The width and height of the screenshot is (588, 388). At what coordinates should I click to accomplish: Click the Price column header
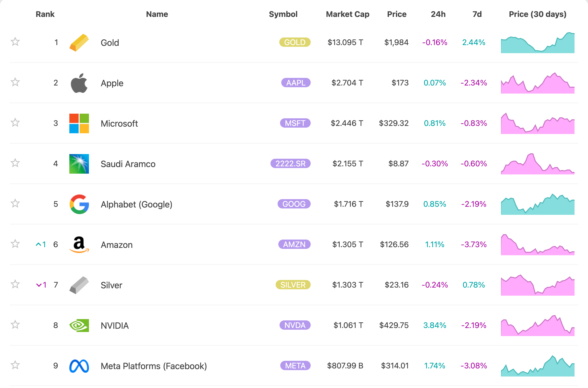tap(396, 14)
